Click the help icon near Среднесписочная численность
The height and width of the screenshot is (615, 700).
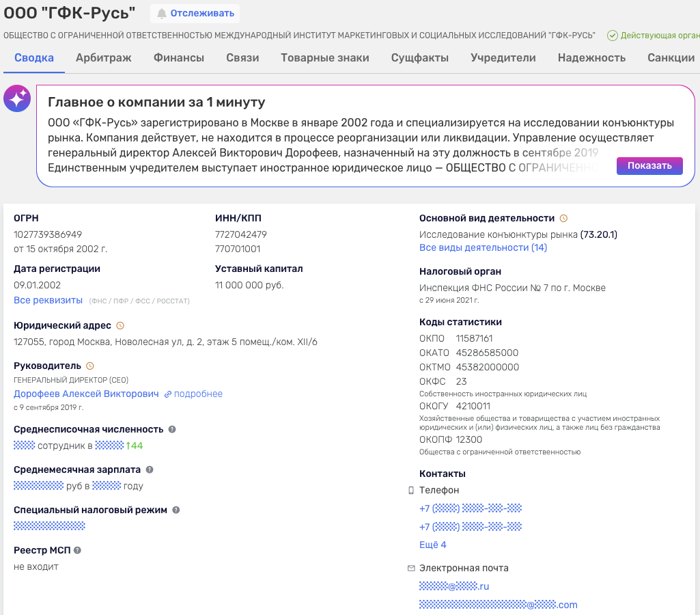click(x=172, y=429)
